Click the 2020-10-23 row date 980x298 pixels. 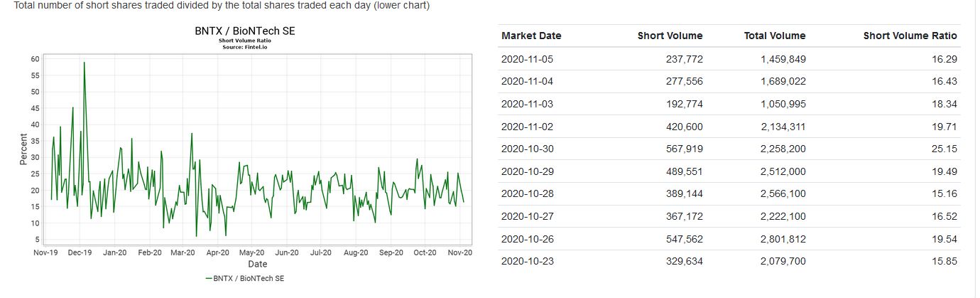(x=527, y=262)
